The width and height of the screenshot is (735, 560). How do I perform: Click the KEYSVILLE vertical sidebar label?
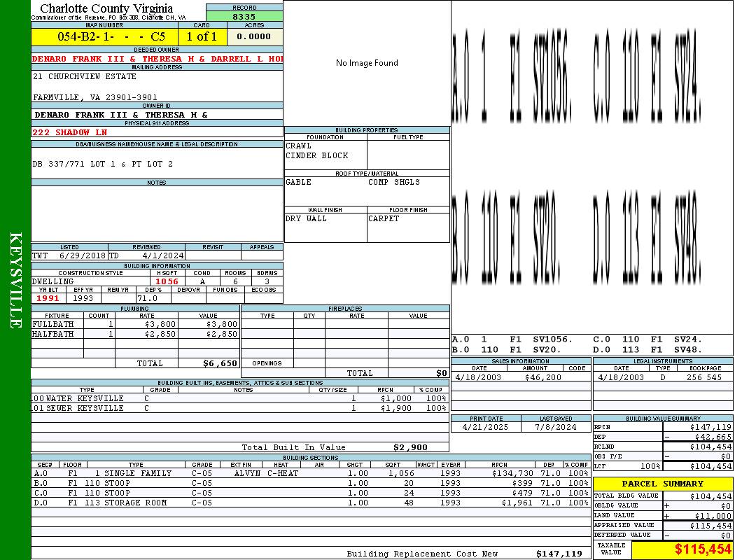[15, 280]
